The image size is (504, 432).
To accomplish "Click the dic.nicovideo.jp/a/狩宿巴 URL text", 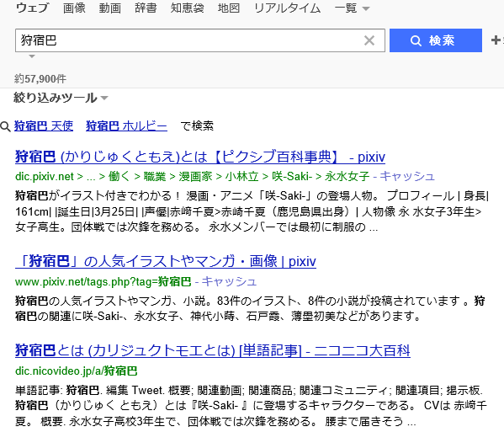I will (77, 371).
